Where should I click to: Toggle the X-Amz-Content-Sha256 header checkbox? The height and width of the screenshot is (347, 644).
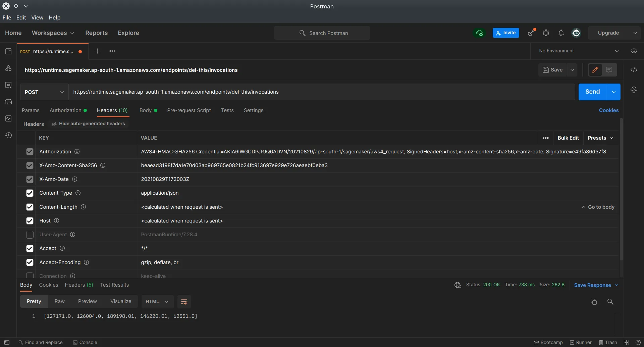(x=30, y=165)
